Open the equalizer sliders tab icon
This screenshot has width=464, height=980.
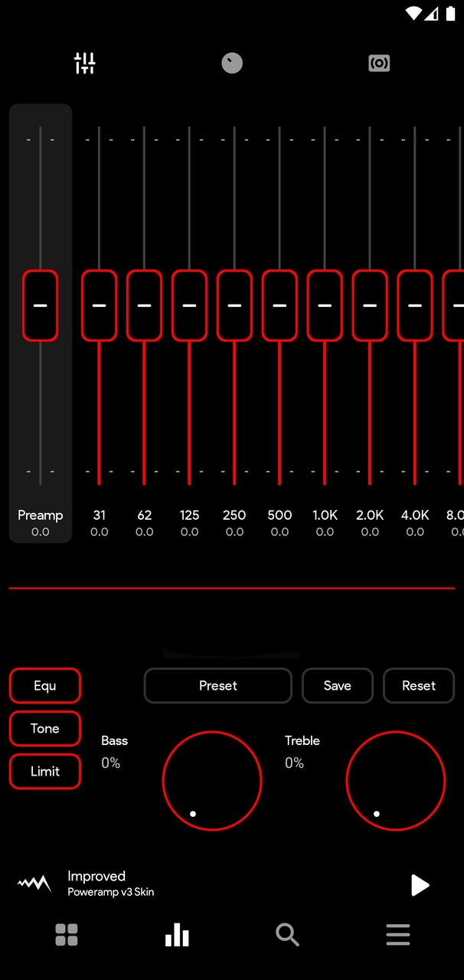84,63
